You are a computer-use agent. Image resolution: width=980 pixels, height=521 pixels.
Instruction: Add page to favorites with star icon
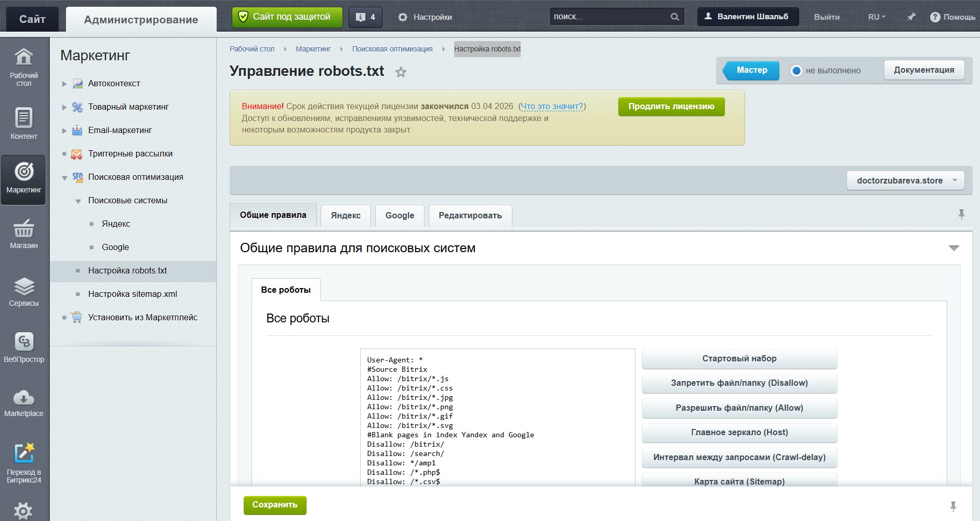click(x=401, y=72)
